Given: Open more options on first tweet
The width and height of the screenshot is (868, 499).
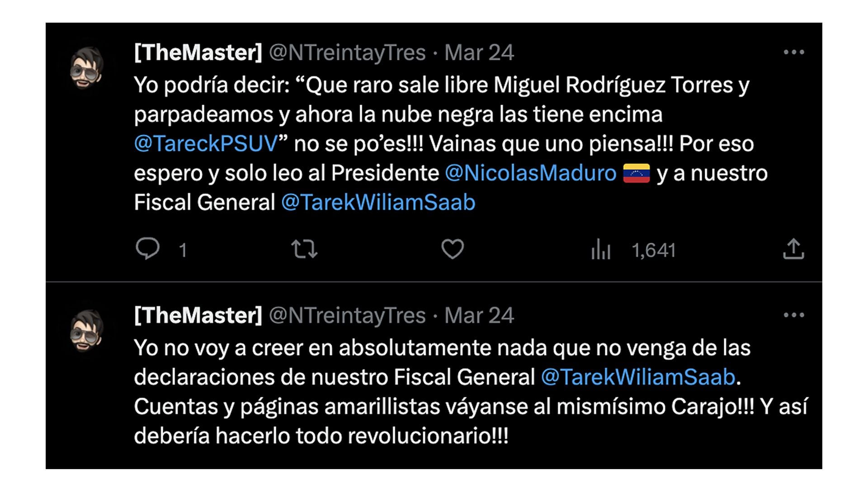Looking at the screenshot, I should coord(794,52).
